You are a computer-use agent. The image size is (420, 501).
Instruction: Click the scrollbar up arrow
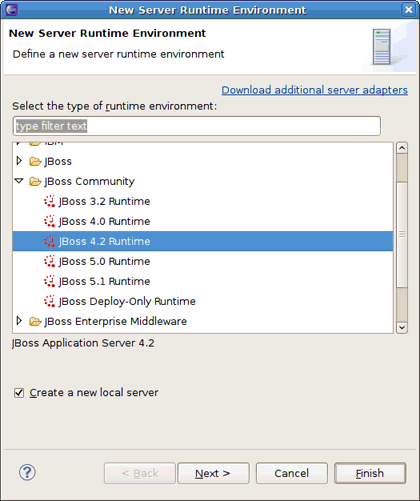pos(402,148)
